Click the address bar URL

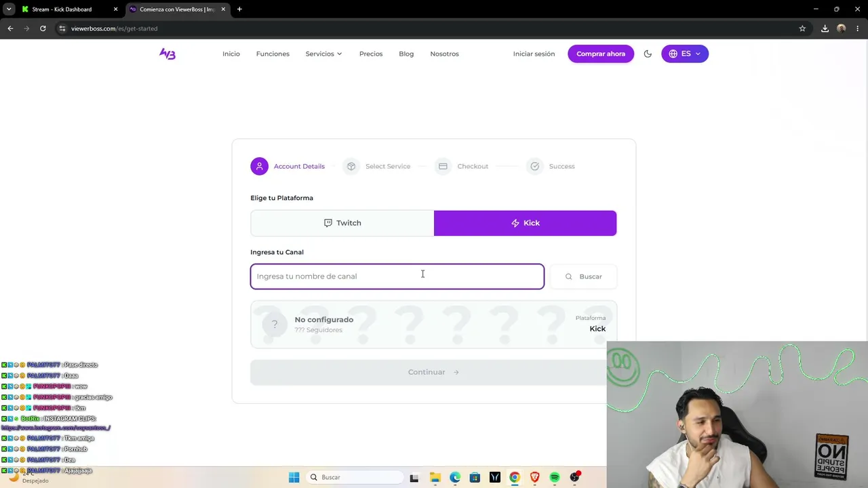pos(115,28)
